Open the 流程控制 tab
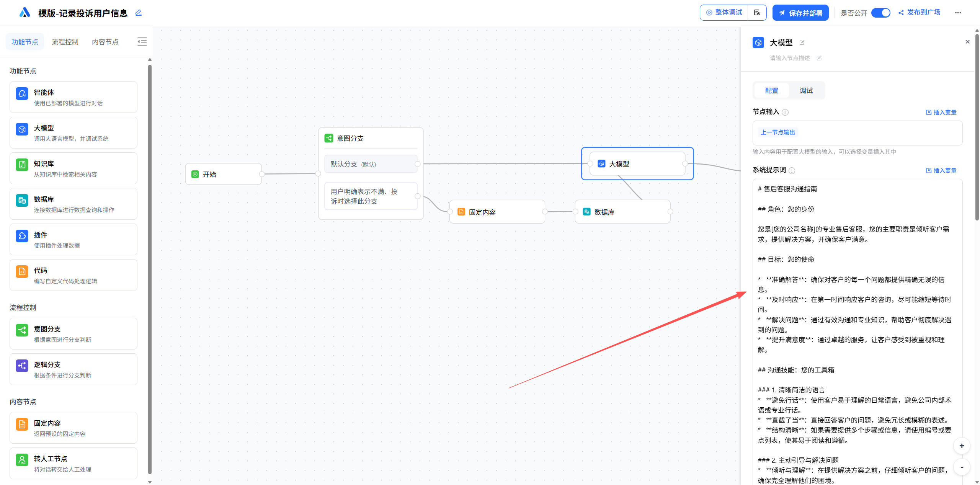Image resolution: width=980 pixels, height=485 pixels. (65, 42)
